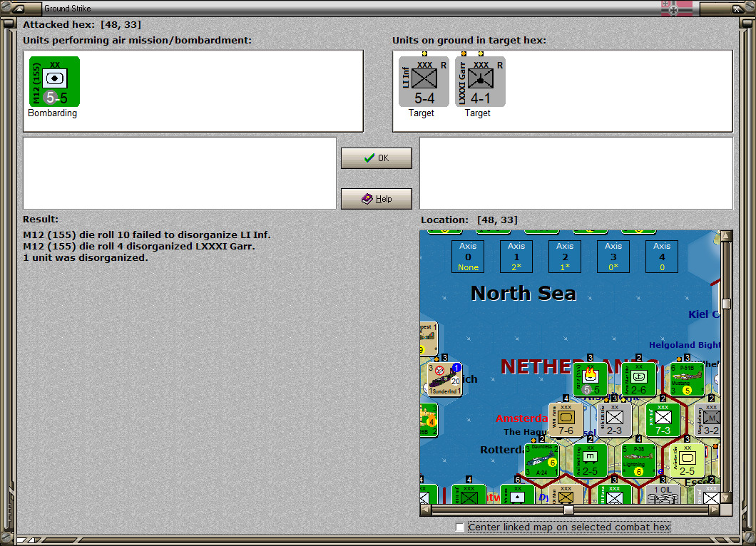Select the XIV Inf 7-3 green counter
This screenshot has height=546, width=756.
(663, 421)
